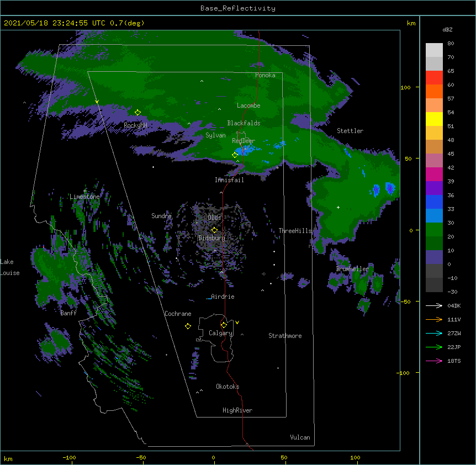Click the Lacombe city label
This screenshot has width=476, height=465.
[248, 105]
